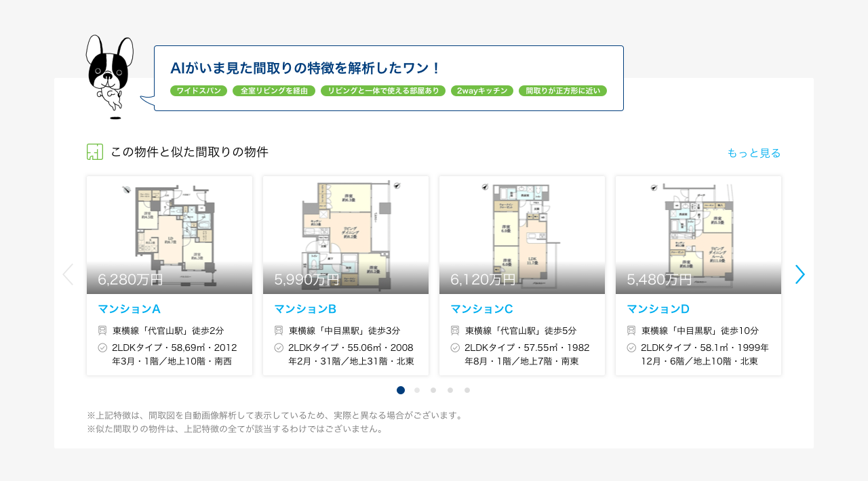Click the bulldog mascot icon
The width and height of the screenshot is (868, 481).
pos(109,76)
